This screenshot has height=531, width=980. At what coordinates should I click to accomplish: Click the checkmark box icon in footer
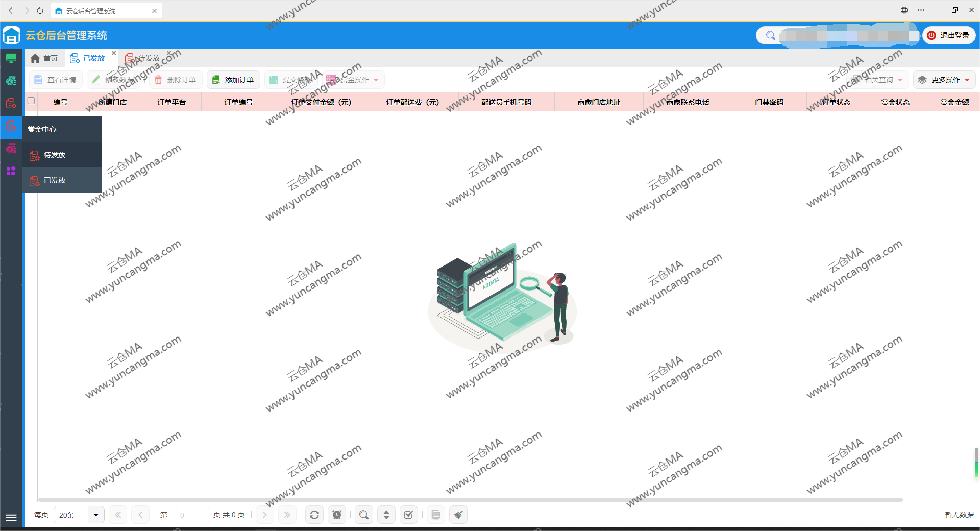pos(409,515)
